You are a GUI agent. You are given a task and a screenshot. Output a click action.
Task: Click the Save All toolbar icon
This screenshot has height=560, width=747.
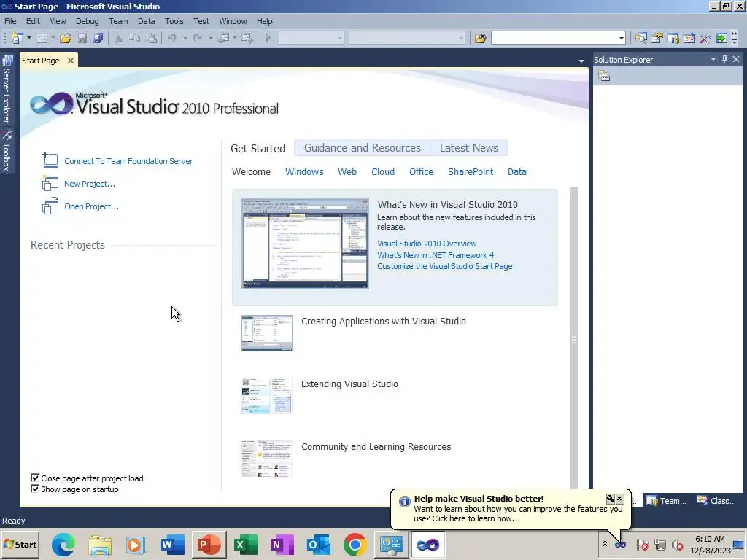click(98, 38)
